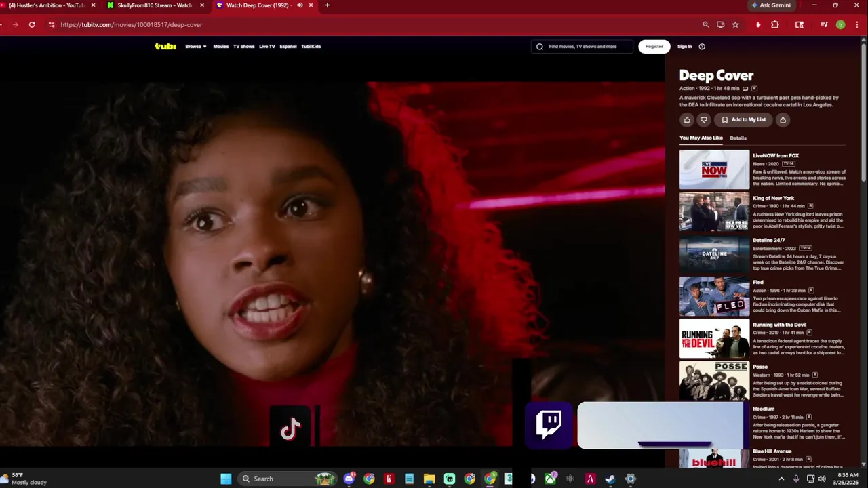Open File Explorer from taskbar
The width and height of the screenshot is (868, 488).
pos(429,479)
